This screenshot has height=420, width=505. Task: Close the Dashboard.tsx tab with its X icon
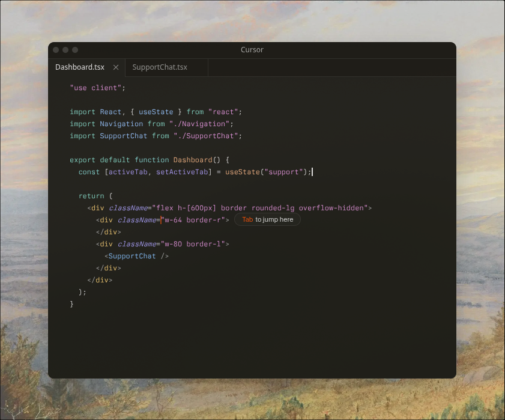tap(116, 67)
